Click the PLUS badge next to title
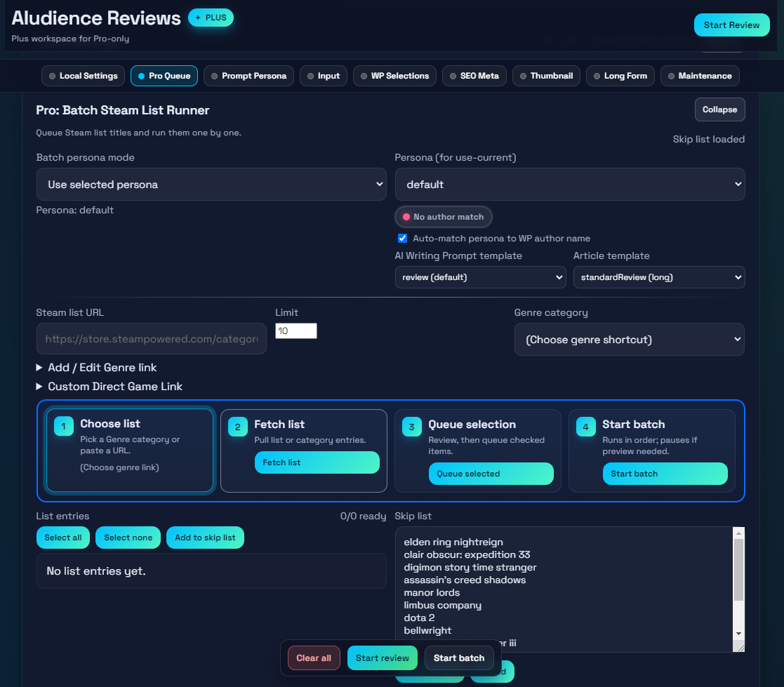Screen dimensions: 784x687 tap(211, 18)
